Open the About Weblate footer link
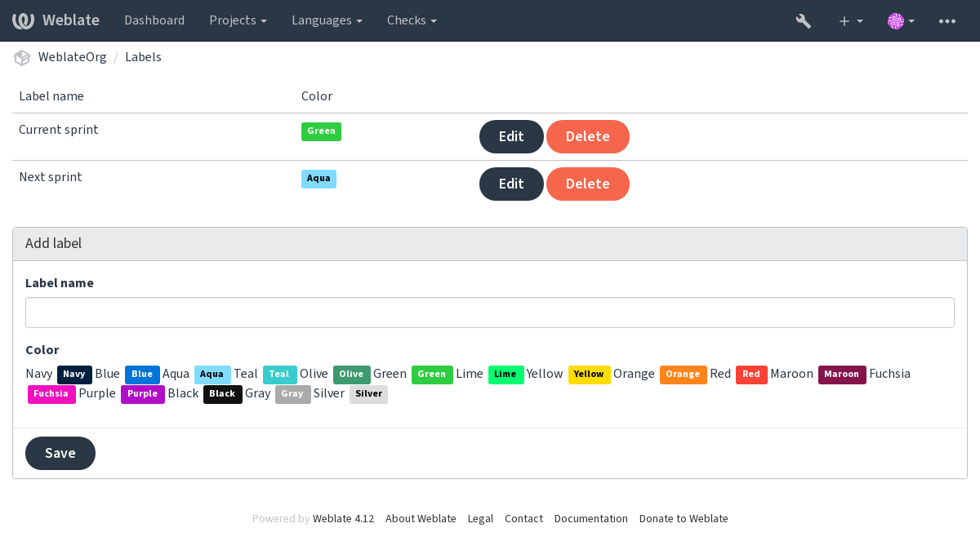The height and width of the screenshot is (550, 980). point(421,519)
